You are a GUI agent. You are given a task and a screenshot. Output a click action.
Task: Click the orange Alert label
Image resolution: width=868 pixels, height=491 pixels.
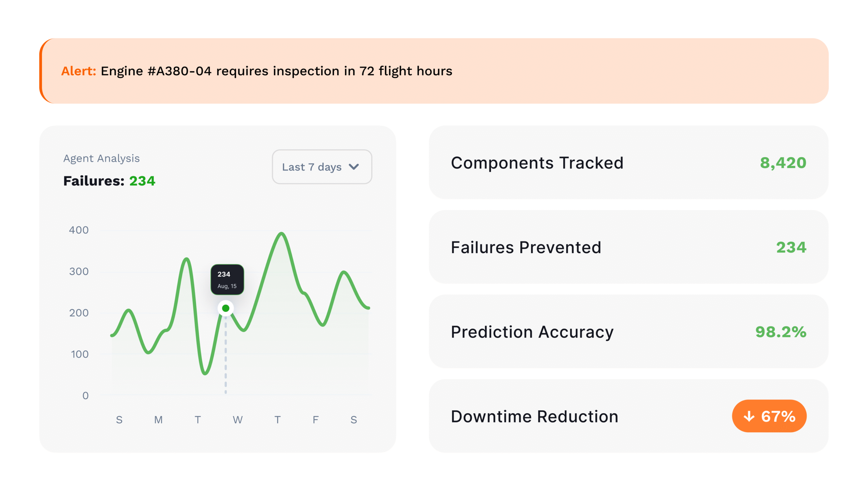click(79, 71)
